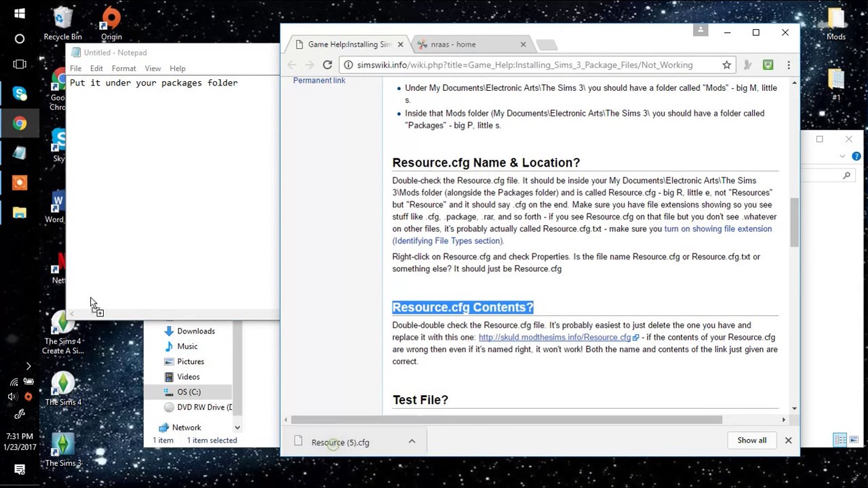The image size is (868, 488).
Task: Open Cortana search circle icon
Action: pos(19,39)
